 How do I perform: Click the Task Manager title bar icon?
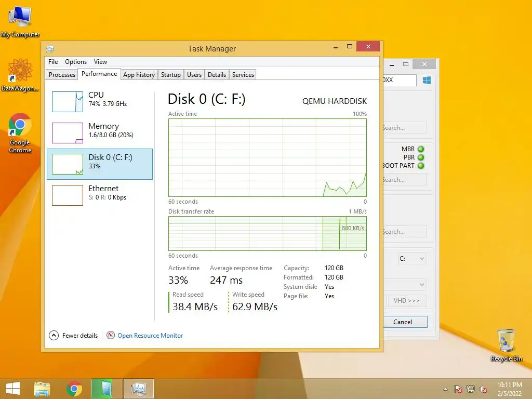pyautogui.click(x=50, y=49)
